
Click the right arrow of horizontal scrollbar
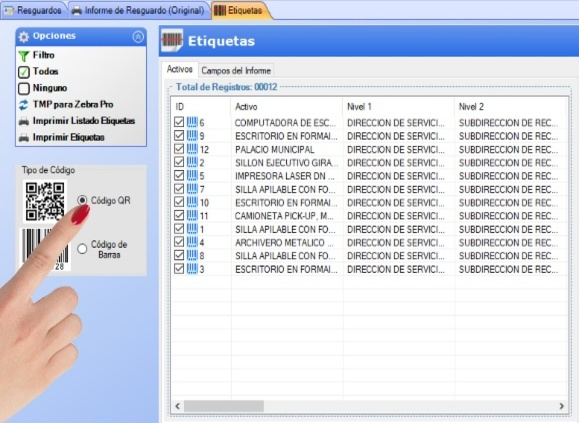click(x=562, y=406)
